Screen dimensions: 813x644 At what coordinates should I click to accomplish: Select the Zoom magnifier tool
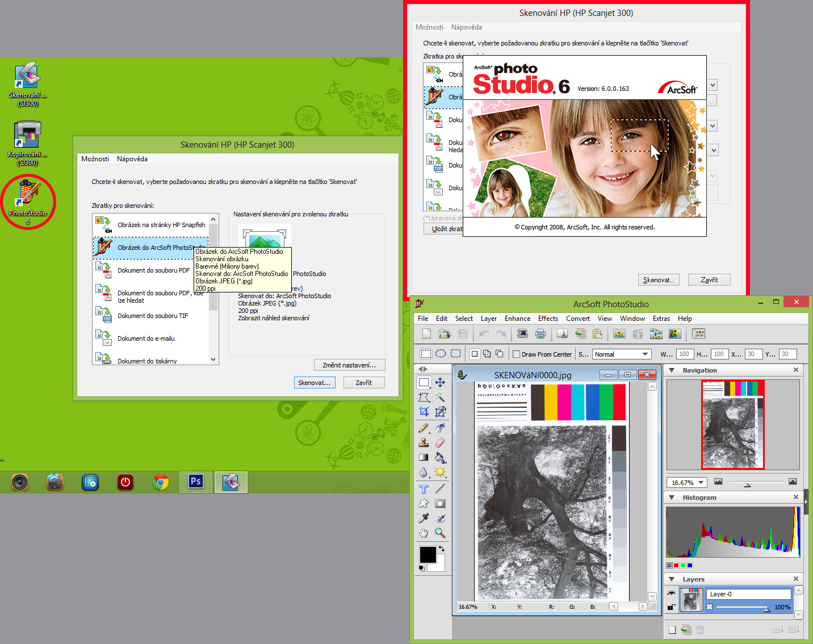click(x=440, y=533)
